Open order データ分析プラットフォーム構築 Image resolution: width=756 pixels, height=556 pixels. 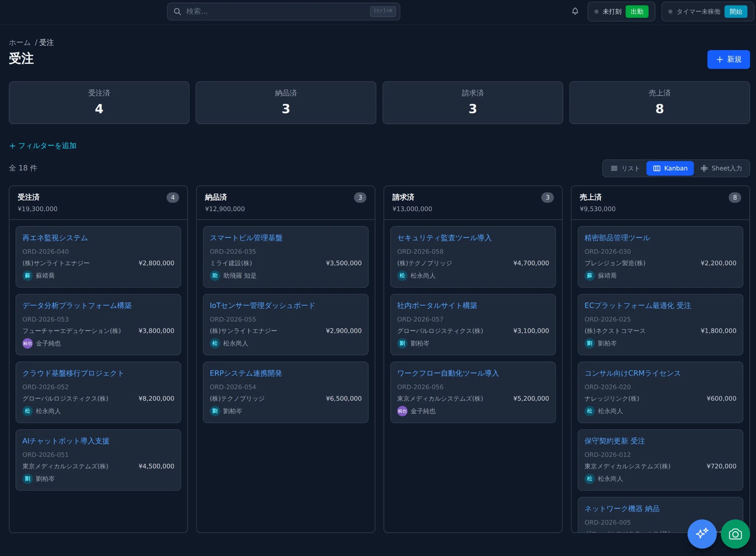point(77,306)
